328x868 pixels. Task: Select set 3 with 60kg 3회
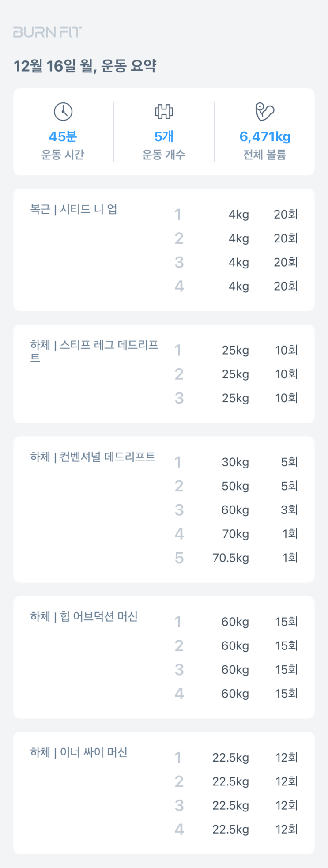[235, 510]
